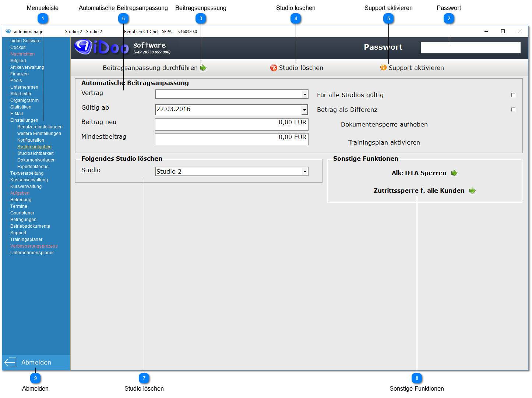Open Benutzereinstellungen

tap(40, 127)
